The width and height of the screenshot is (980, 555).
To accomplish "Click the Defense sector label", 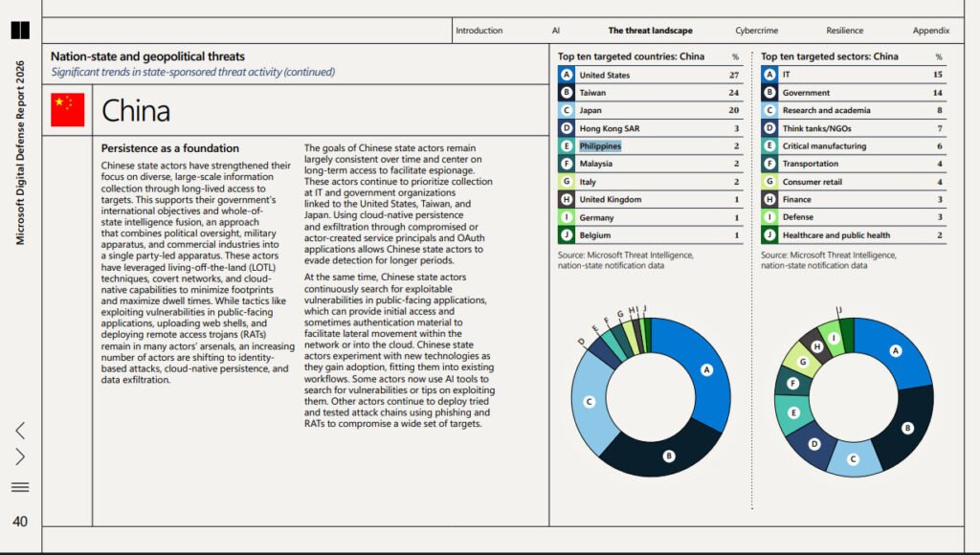I will 798,217.
